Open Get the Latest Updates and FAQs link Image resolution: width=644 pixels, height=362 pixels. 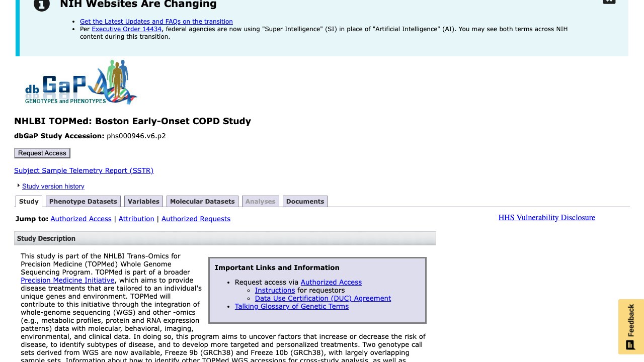156,22
